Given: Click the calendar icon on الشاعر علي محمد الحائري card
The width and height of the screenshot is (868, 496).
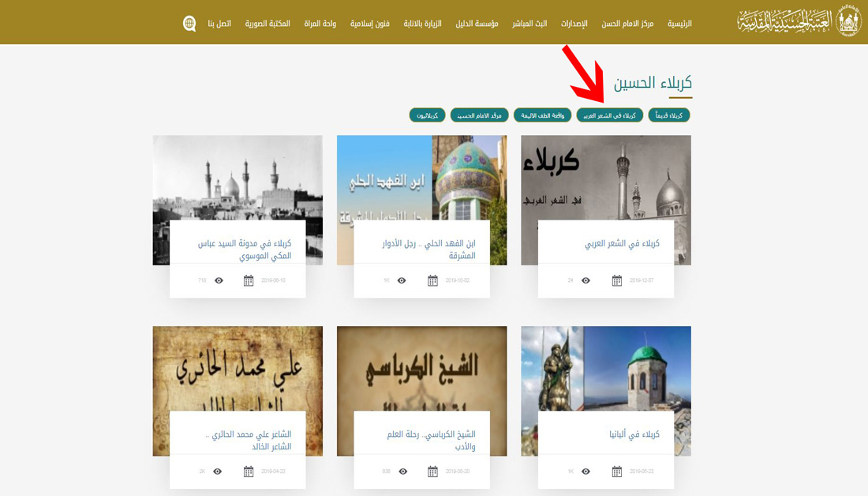Looking at the screenshot, I should tap(249, 472).
